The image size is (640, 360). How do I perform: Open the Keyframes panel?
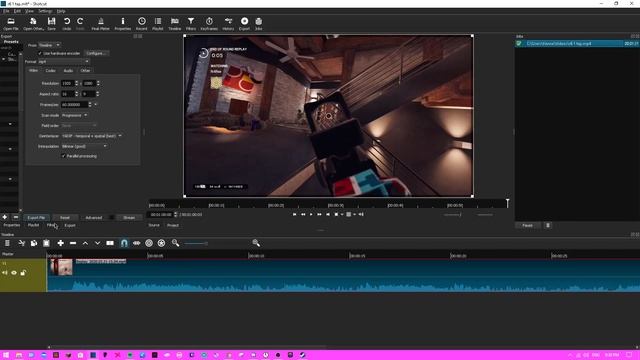click(x=209, y=24)
